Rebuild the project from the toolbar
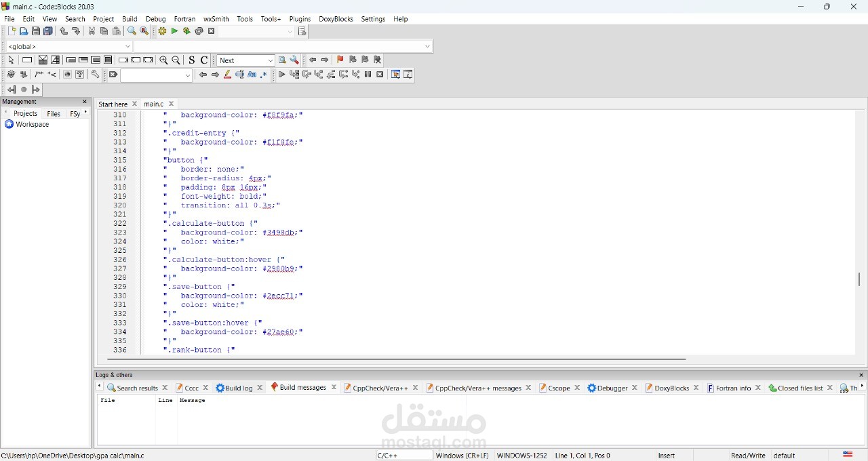This screenshot has width=868, height=461. point(199,31)
